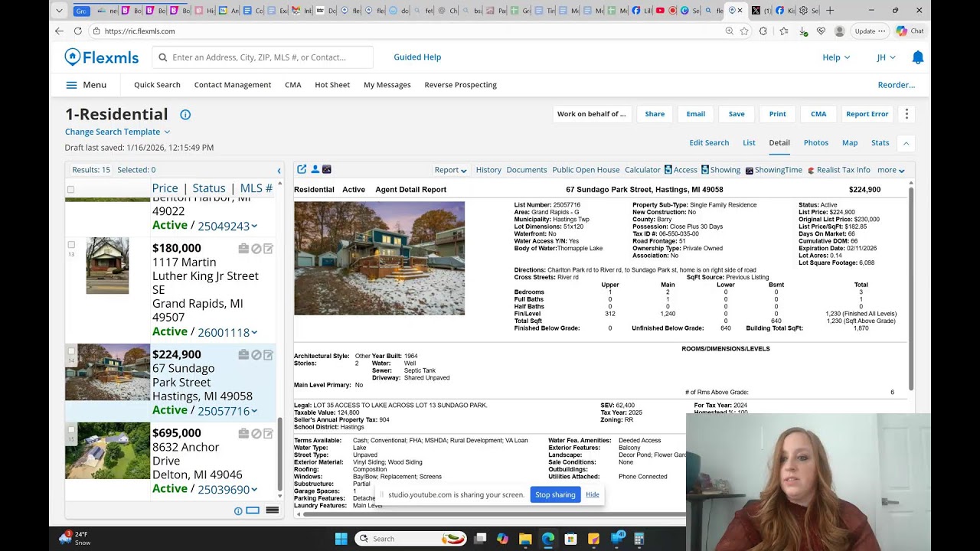Open the hamburger Menu icon
The width and height of the screenshot is (980, 551).
coord(71,85)
